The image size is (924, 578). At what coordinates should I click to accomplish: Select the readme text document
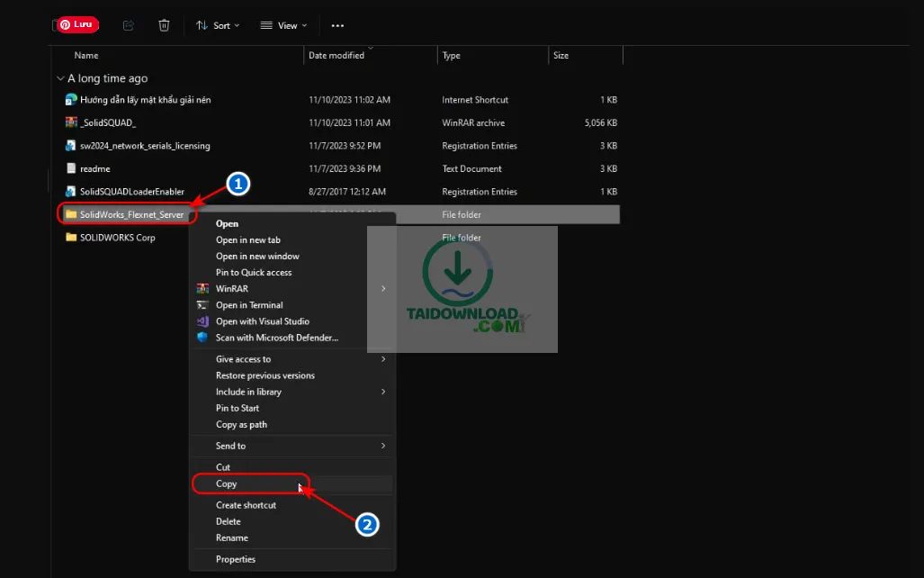pos(94,168)
